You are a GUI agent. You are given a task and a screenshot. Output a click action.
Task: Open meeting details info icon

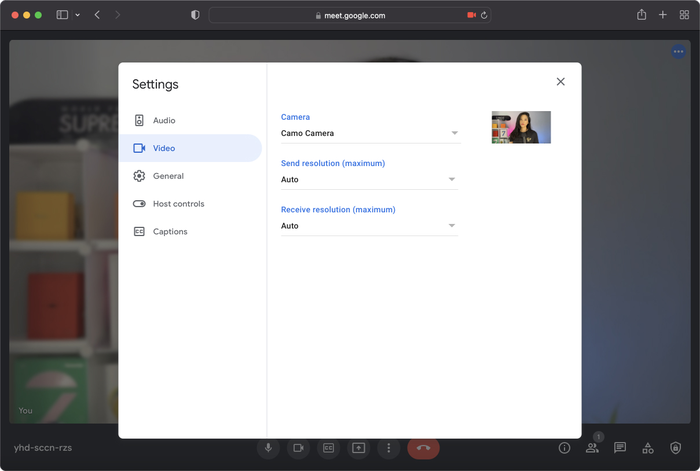tap(564, 448)
